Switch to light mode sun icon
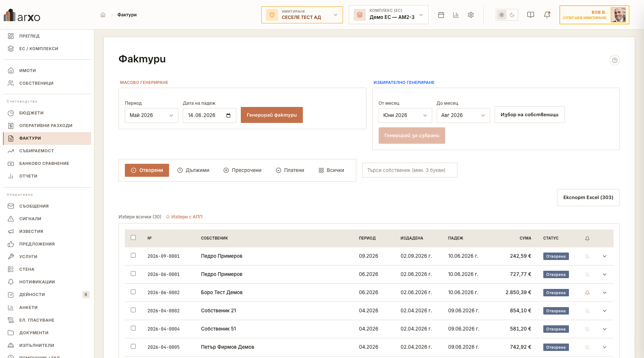644x358 pixels. 502,15
